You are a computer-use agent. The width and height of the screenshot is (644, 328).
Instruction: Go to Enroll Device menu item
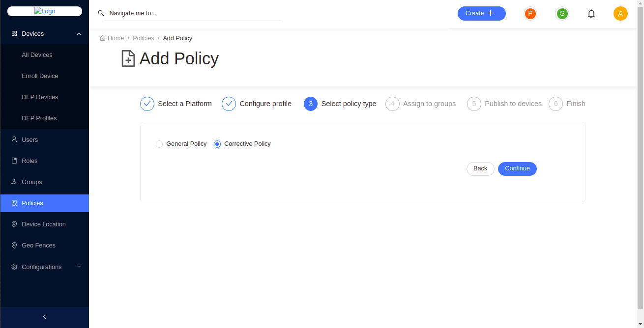[x=40, y=76]
